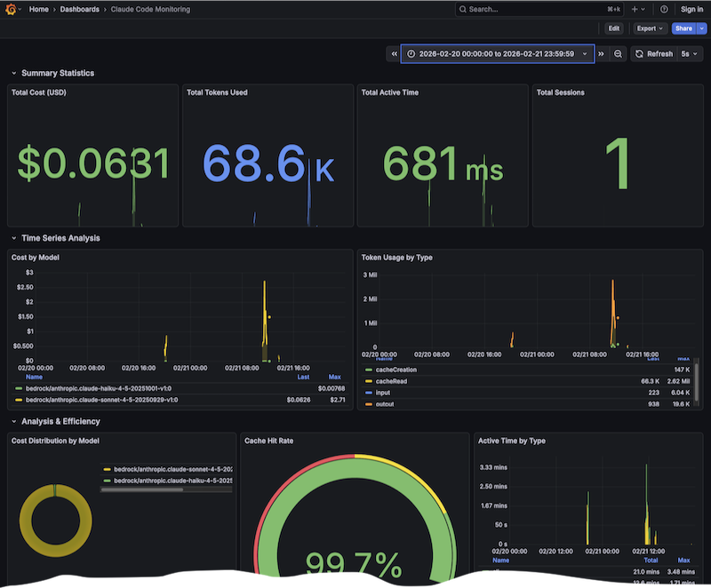Click the clock icon in time picker
The width and height of the screenshot is (711, 588).
click(411, 54)
